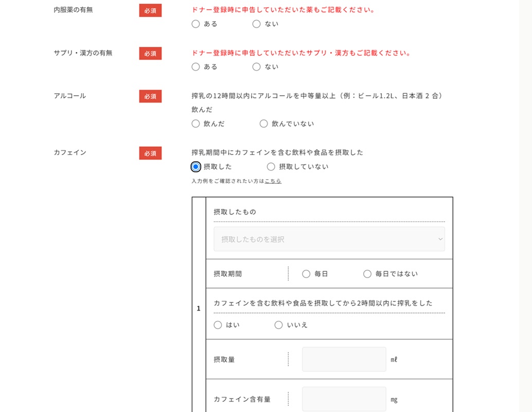
Task: Click the 摂取量 ml input field
Action: click(344, 359)
